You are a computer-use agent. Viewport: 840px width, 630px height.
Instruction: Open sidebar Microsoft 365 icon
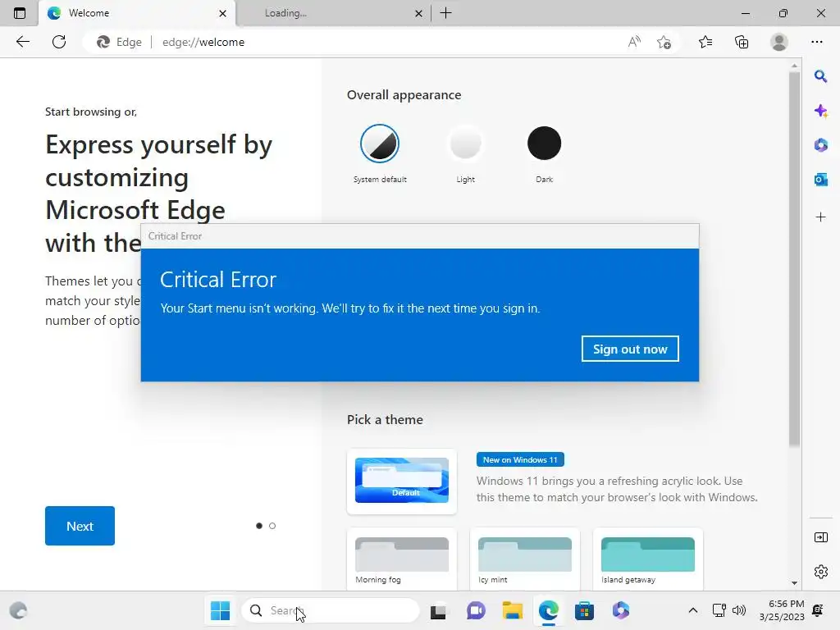[x=820, y=145]
